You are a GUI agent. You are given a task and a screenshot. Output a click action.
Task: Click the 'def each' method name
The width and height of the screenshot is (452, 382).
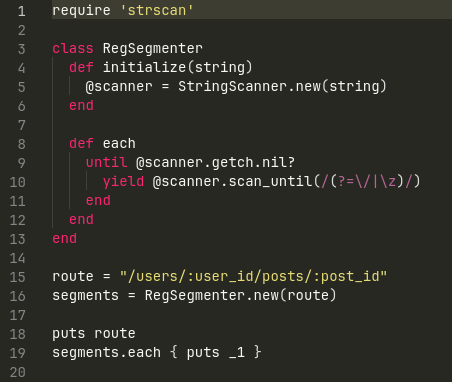coord(119,143)
